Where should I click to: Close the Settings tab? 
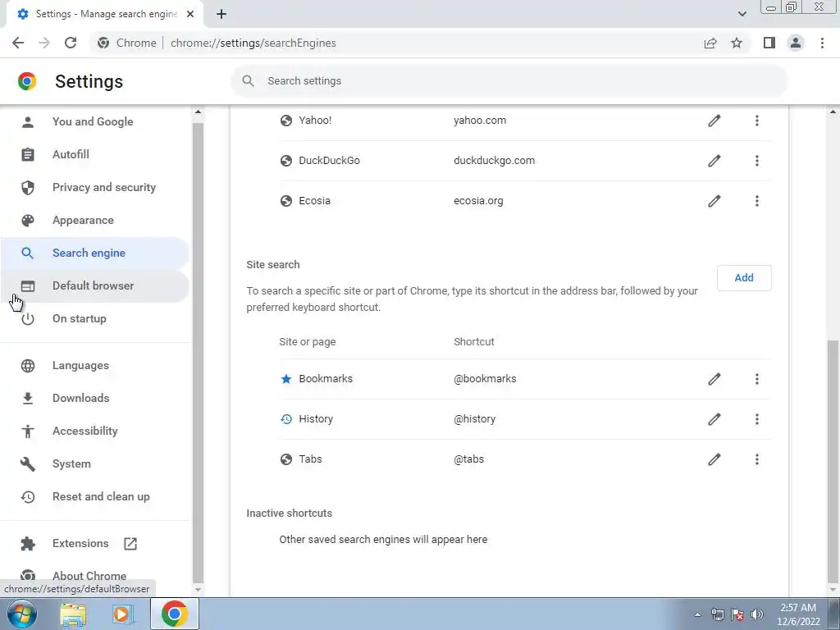click(190, 14)
